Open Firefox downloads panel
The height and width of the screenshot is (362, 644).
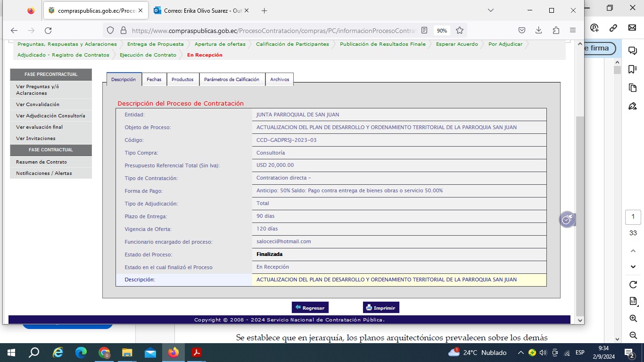539,31
